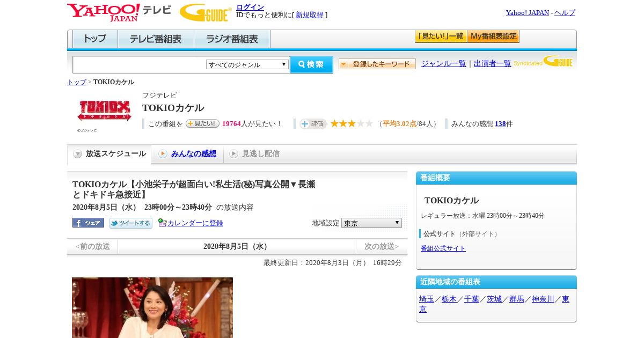Open My番組表設定 button
This screenshot has height=338, width=644.
click(x=493, y=36)
